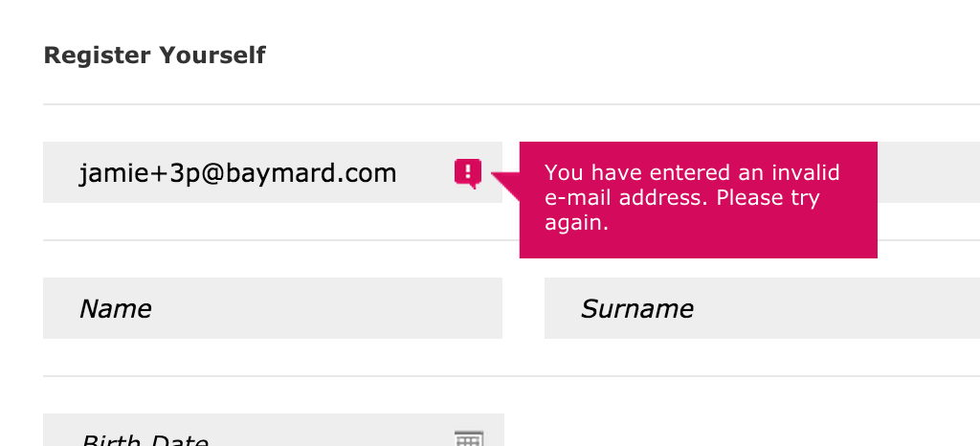Click the Birth Date placeholder label
Screen dimensions: 980x446
pyautogui.click(x=144, y=440)
